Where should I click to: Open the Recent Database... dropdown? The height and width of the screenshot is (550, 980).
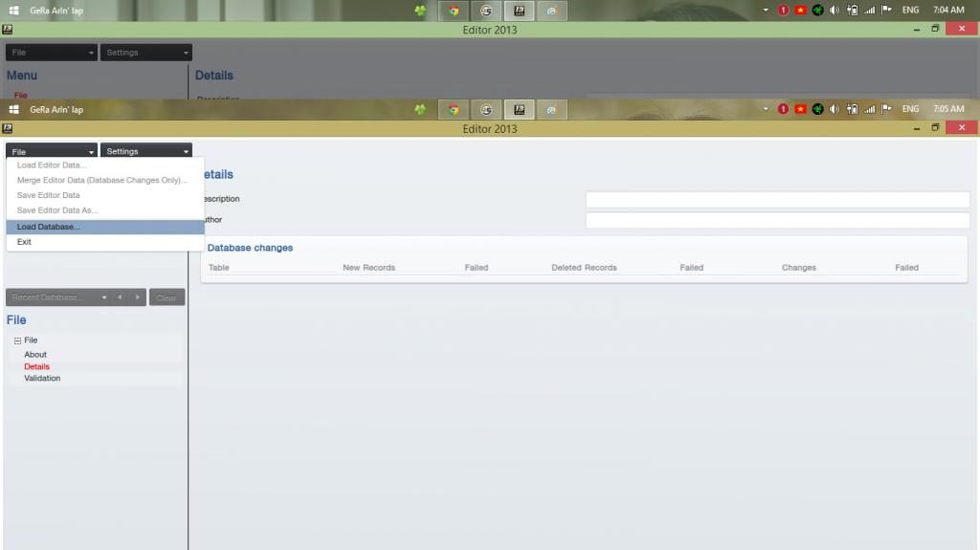tap(58, 297)
